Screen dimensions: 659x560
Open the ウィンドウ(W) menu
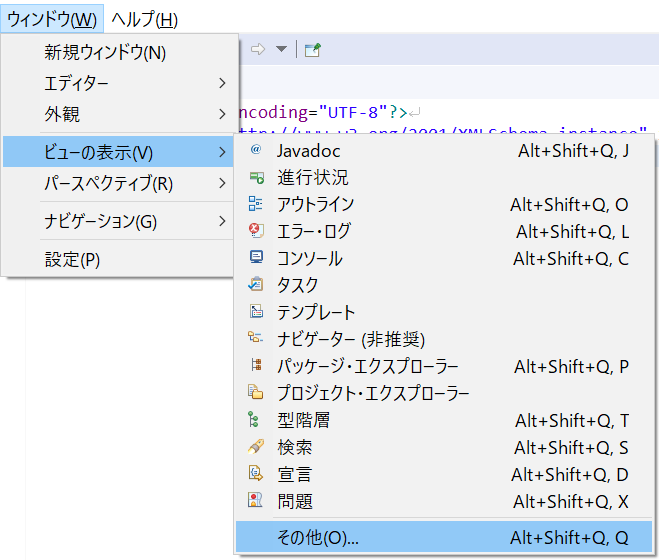coord(52,19)
